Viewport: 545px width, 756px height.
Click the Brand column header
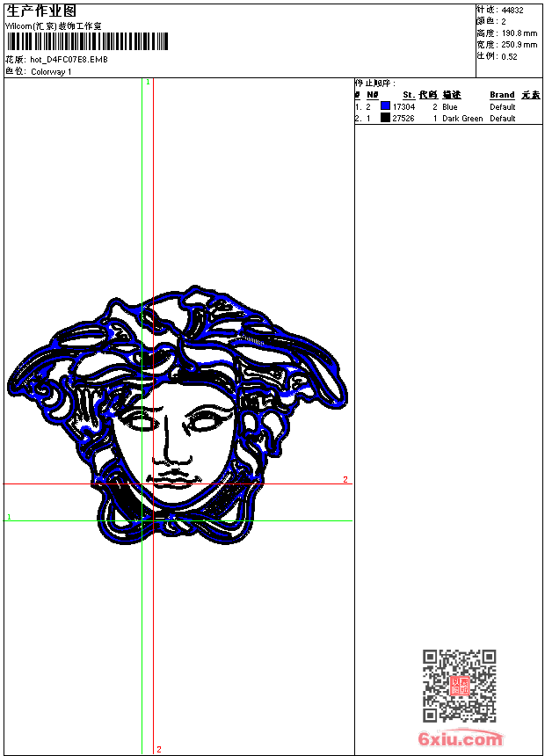click(x=502, y=95)
